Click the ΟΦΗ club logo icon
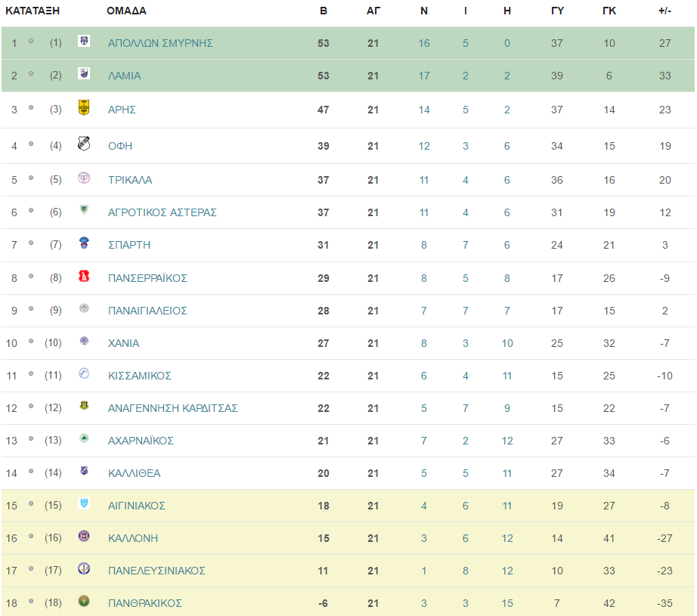The width and height of the screenshot is (697, 616). (x=84, y=143)
